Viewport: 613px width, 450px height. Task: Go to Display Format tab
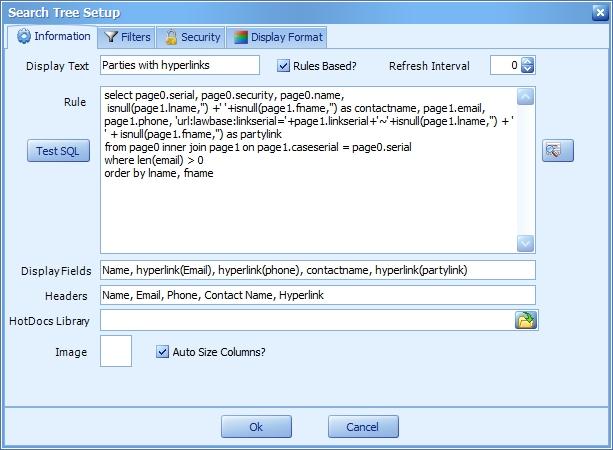pyautogui.click(x=276, y=38)
